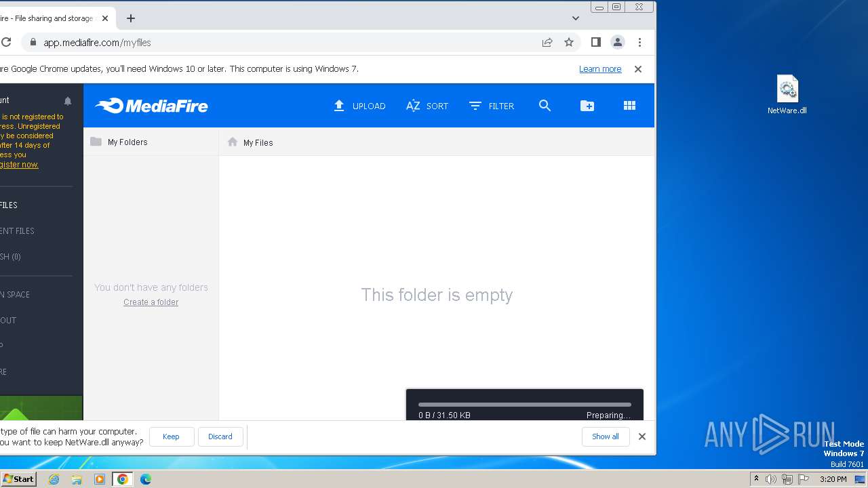Click the Create a folder link

click(x=151, y=302)
